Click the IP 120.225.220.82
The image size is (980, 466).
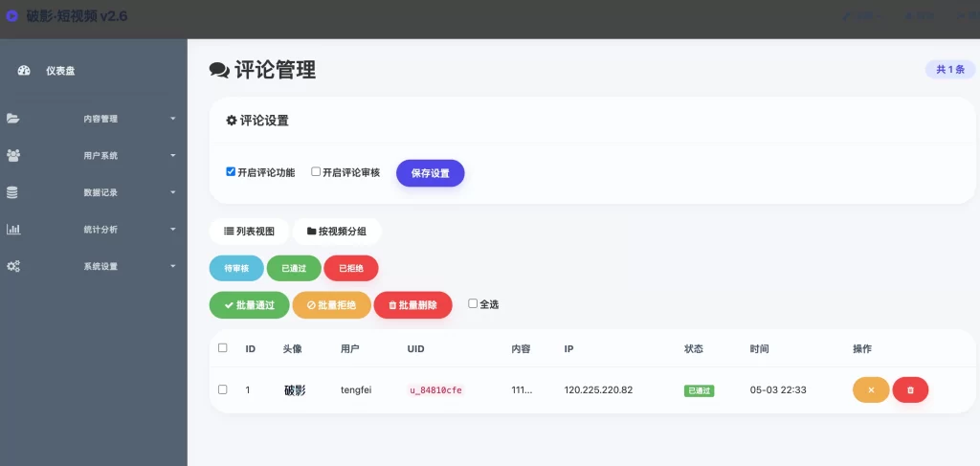[598, 389]
